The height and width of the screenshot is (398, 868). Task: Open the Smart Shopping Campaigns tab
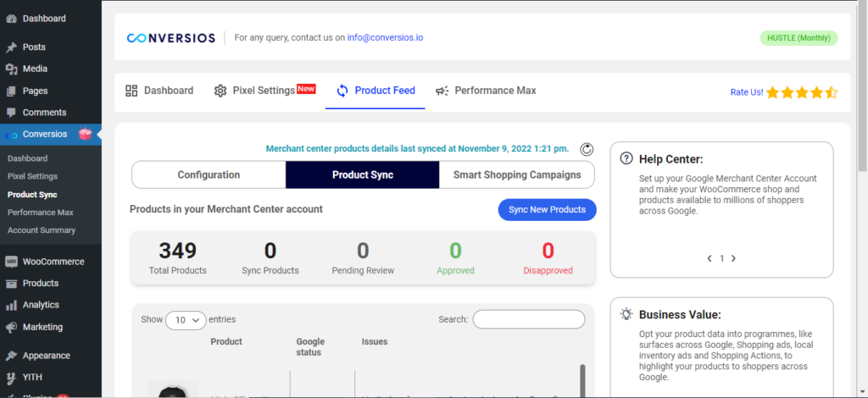517,174
